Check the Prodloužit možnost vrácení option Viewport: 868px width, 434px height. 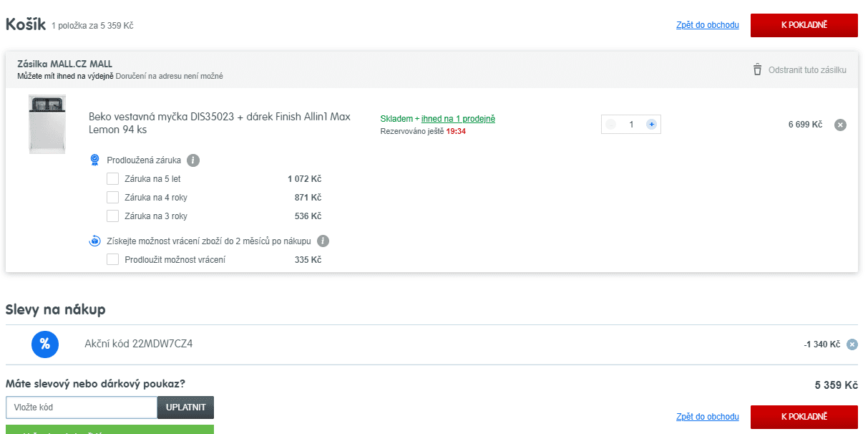click(x=112, y=260)
